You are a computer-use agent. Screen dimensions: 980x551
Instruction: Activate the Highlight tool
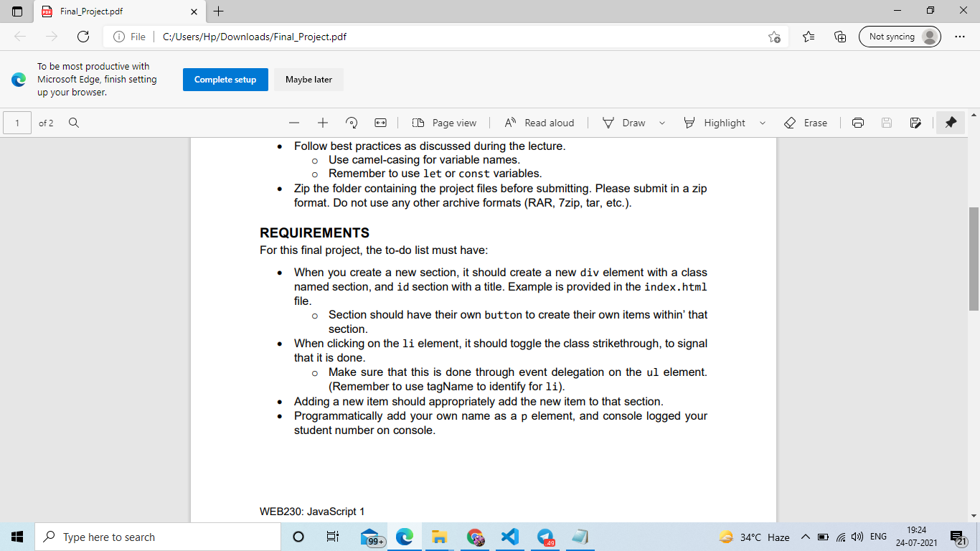[715, 123]
